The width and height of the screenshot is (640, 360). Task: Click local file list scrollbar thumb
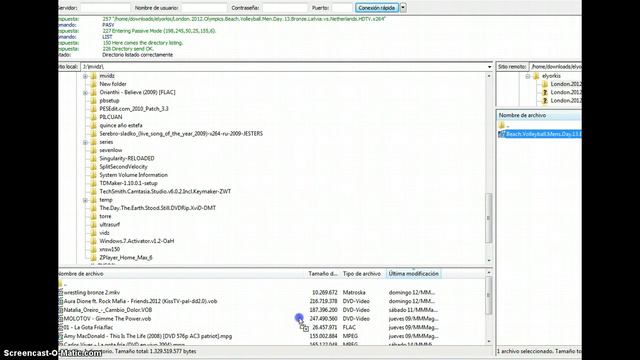pyautogui.click(x=489, y=295)
